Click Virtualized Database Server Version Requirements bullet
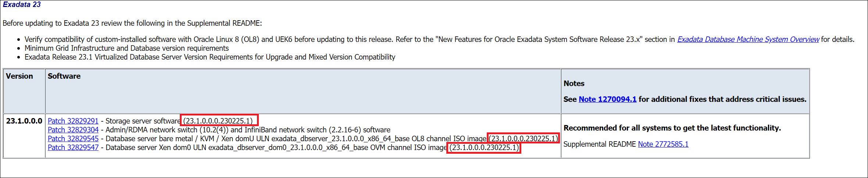The image size is (868, 178). 210,57
